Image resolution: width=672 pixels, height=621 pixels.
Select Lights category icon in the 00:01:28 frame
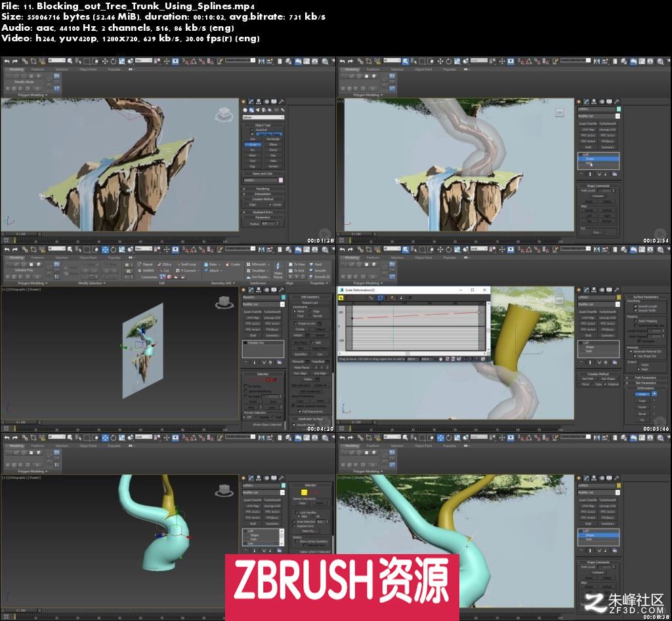pyautogui.click(x=257, y=110)
